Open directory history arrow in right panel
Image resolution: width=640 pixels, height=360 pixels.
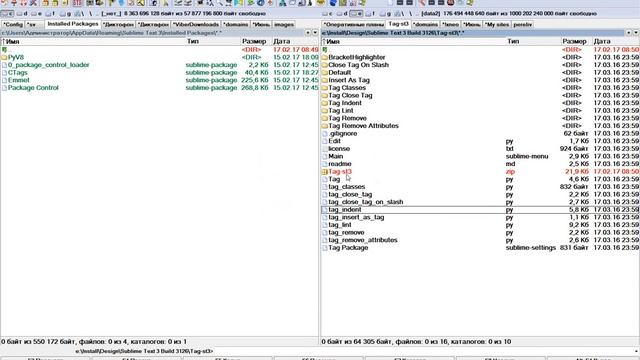coord(636,33)
